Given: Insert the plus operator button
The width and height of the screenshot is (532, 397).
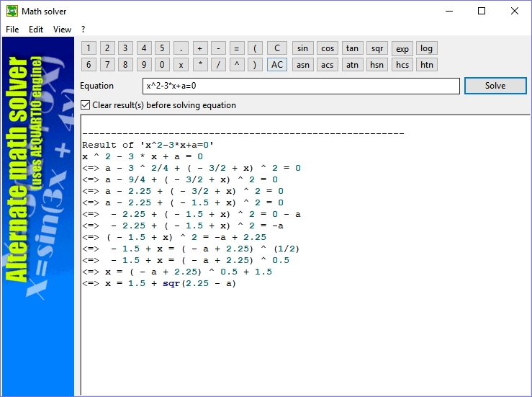Looking at the screenshot, I should point(200,48).
